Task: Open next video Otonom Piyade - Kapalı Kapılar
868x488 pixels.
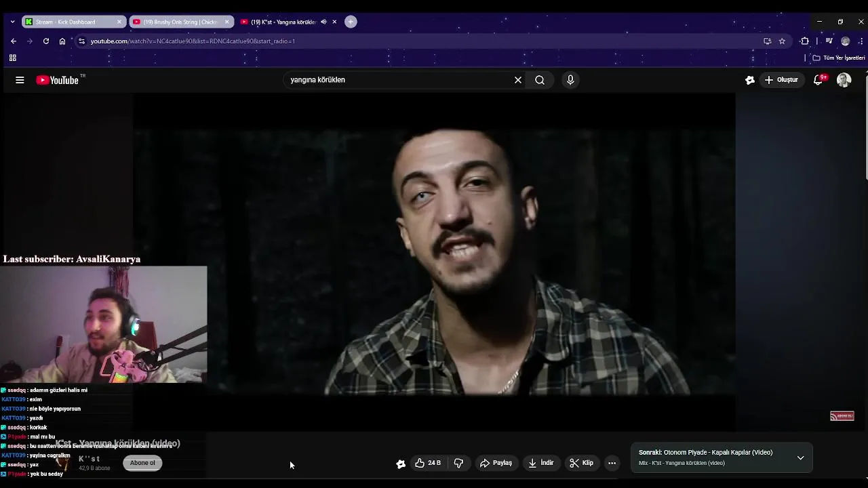Action: coord(705,452)
